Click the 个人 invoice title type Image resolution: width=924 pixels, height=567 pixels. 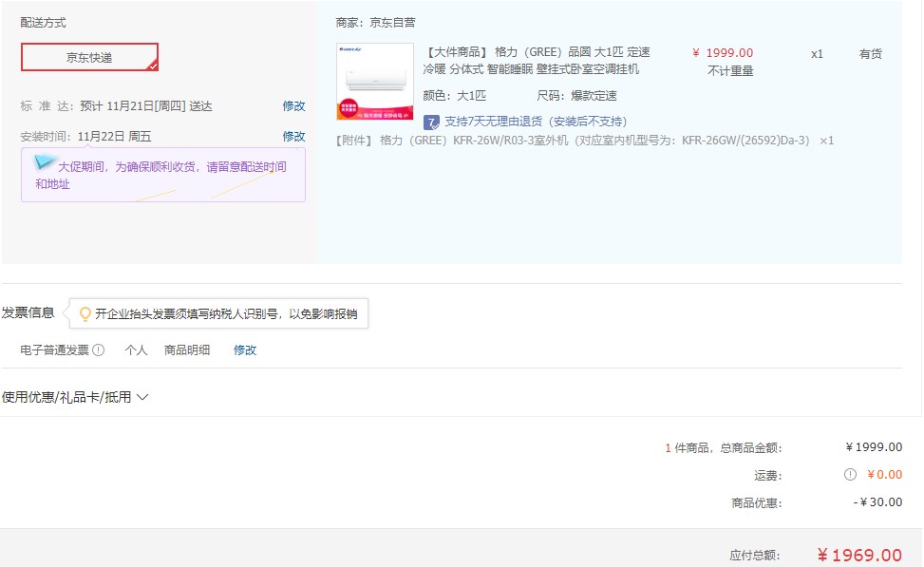(x=136, y=350)
